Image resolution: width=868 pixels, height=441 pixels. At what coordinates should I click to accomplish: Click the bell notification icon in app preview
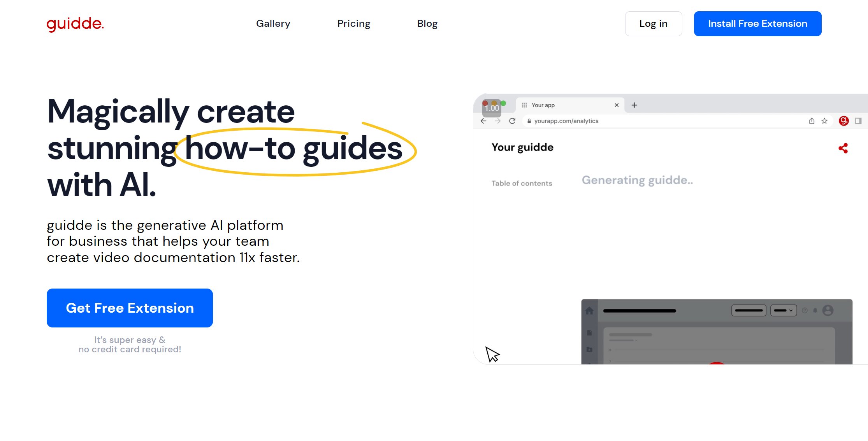[x=815, y=310]
